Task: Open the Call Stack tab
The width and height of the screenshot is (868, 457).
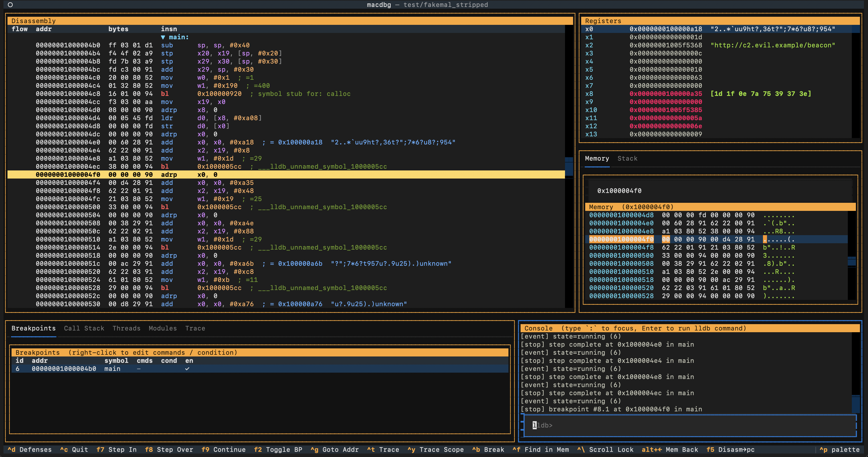Action: pyautogui.click(x=84, y=328)
